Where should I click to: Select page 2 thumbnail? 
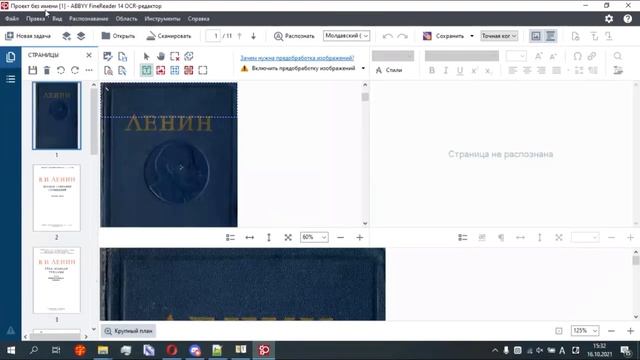coord(57,198)
